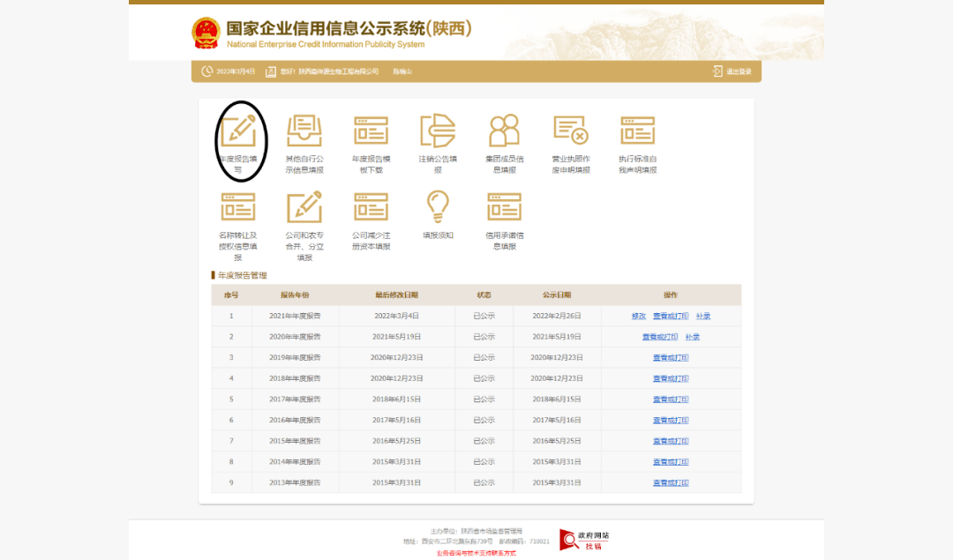
Task: Click 查看或打印 for the 2013年年度报告
Action: 671,483
